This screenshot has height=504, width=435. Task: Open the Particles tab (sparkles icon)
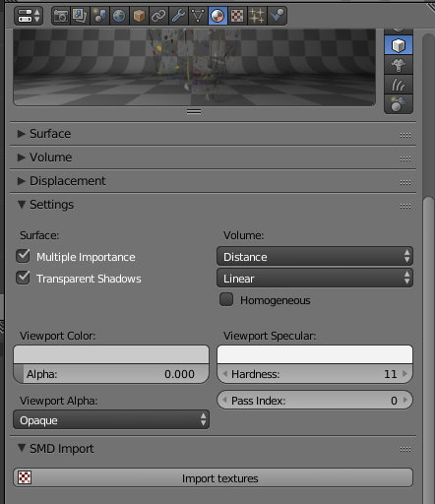(x=257, y=16)
